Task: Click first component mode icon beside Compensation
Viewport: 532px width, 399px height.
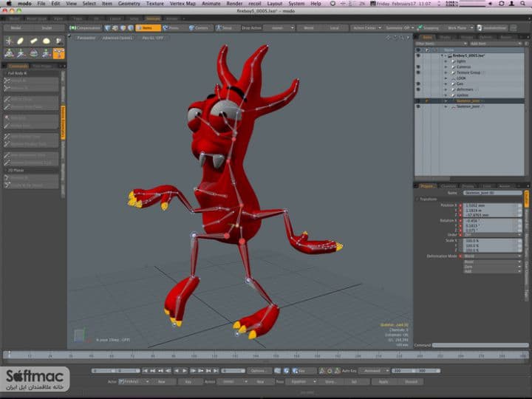Action: [108, 28]
